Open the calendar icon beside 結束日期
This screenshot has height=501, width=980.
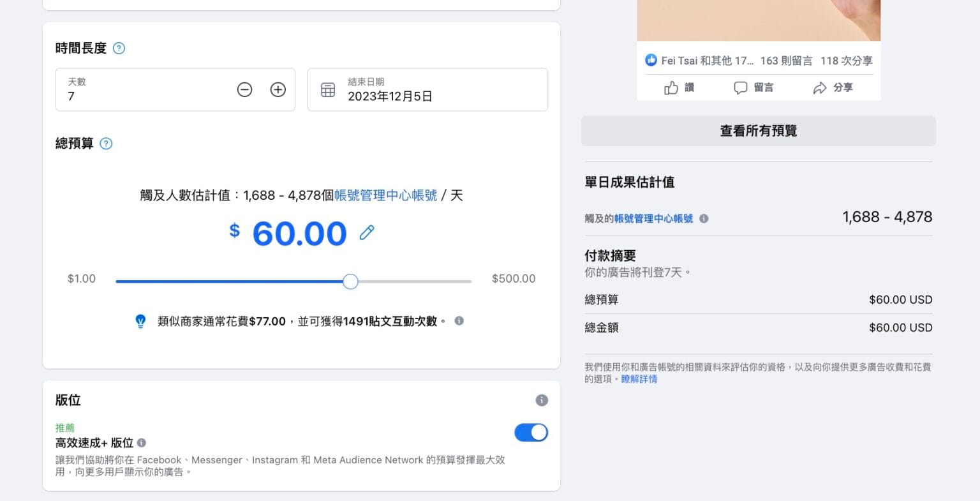pos(327,89)
